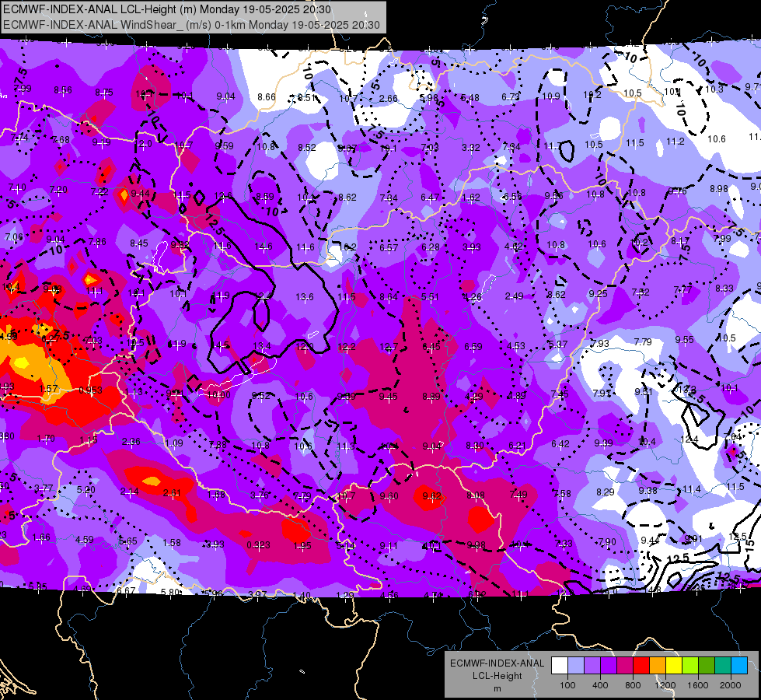Click the legend text LCL-Height
Screen dimensions: 761x700
tap(497, 676)
